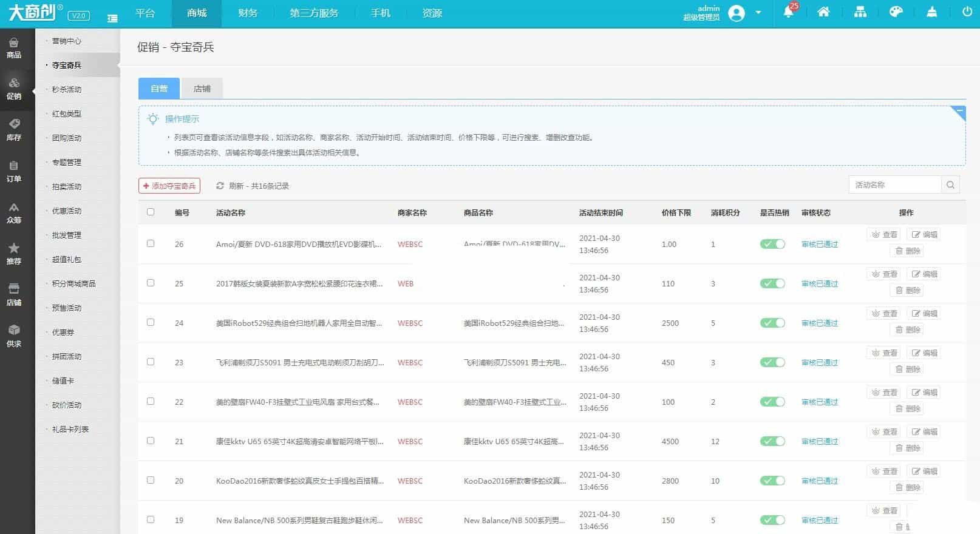Click the 添加夺宝奇兵 button

click(x=169, y=186)
